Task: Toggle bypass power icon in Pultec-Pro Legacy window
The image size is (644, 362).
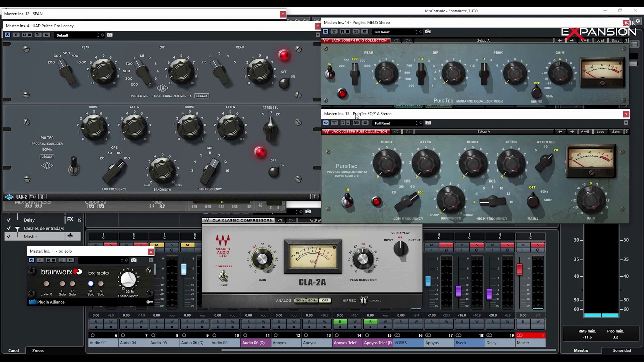Action: point(7,35)
